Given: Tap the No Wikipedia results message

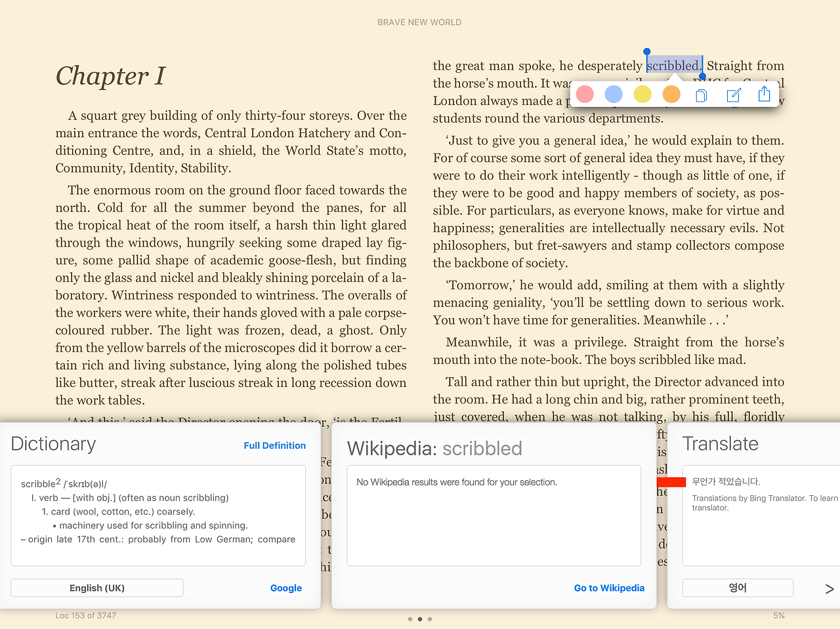Looking at the screenshot, I should pos(457,482).
